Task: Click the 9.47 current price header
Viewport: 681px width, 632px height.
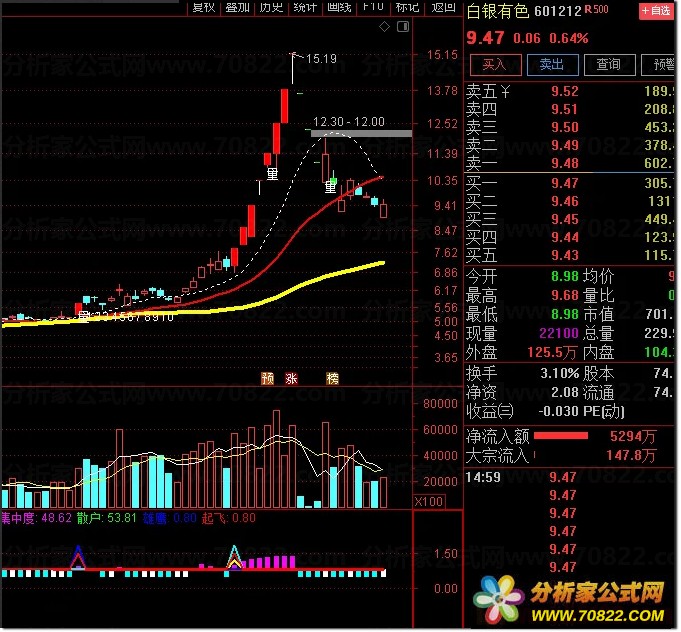Action: (x=486, y=38)
